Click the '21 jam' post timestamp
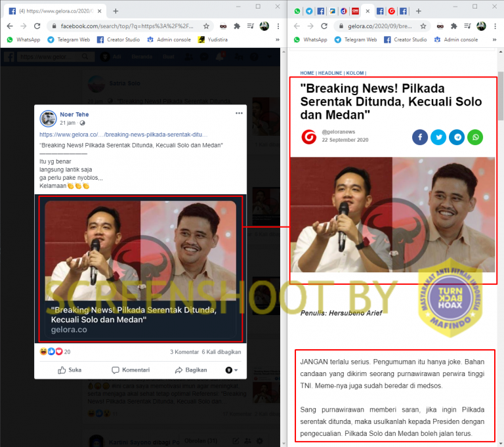Screen dimensions: 504x447 tap(68, 123)
